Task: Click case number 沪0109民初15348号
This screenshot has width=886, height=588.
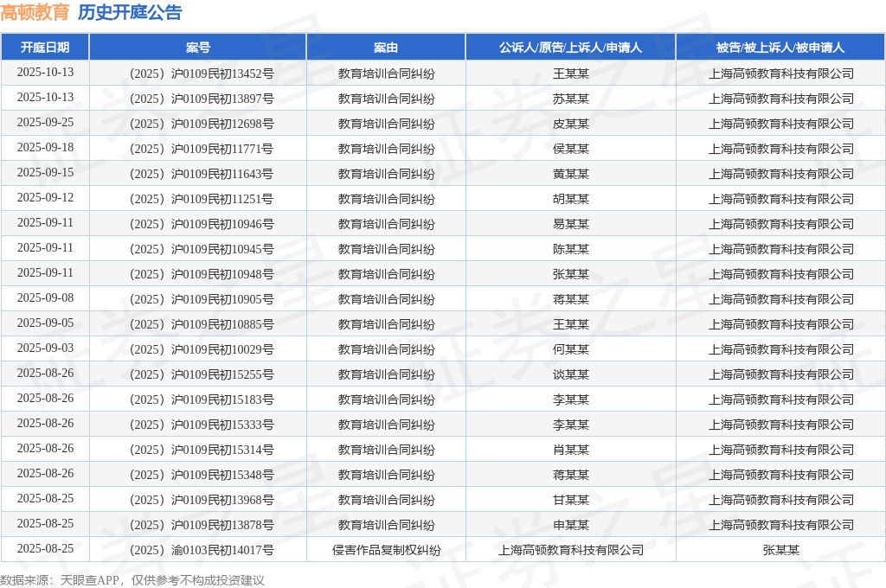Action: 222,475
